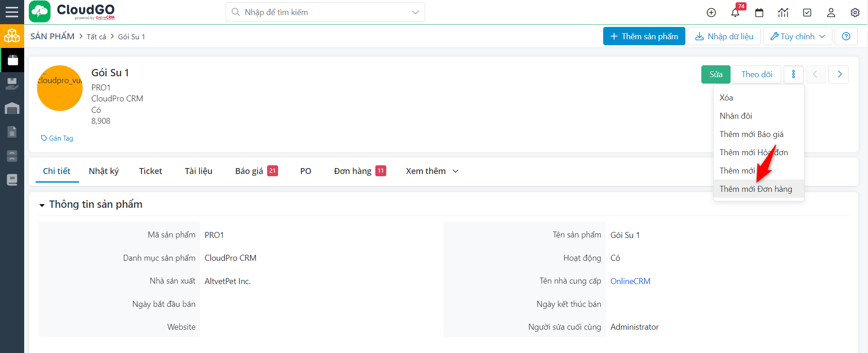Open the OnlineCRM supplier link
Viewport: 868px width, 353px height.
(630, 281)
